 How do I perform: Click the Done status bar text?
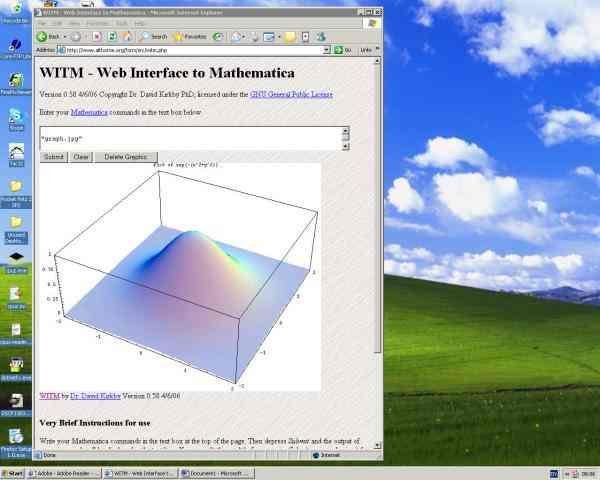point(49,455)
